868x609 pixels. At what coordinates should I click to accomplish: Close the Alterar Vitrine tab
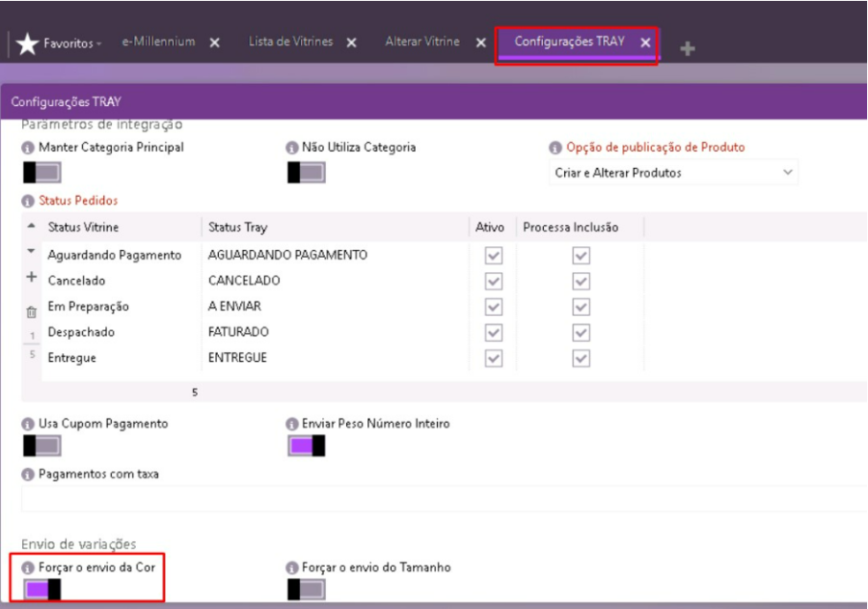pyautogui.click(x=481, y=42)
